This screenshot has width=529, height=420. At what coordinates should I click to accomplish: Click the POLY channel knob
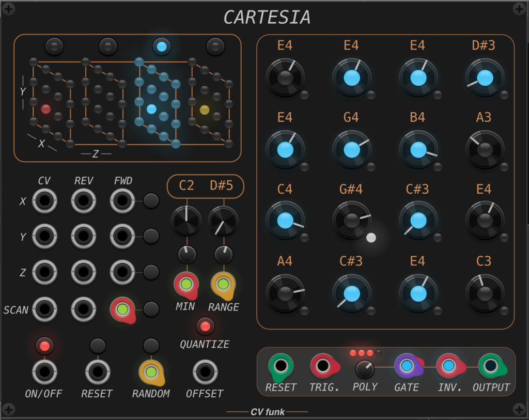[x=365, y=369]
